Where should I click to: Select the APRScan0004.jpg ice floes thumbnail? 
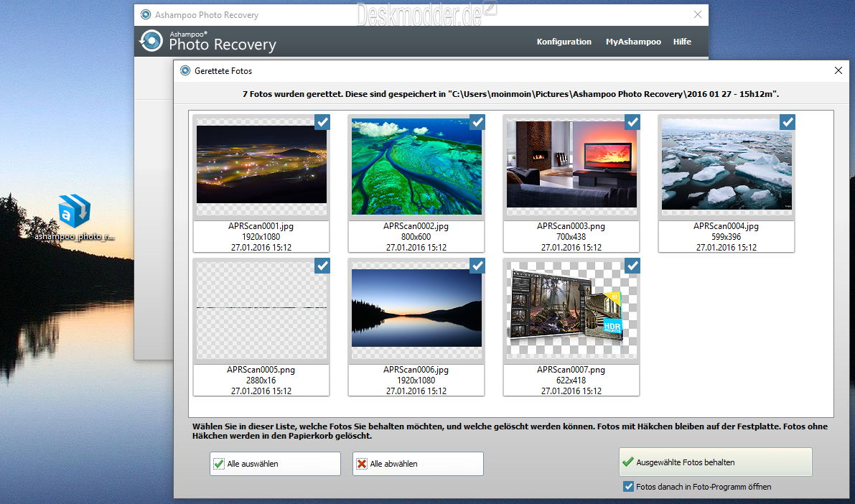click(726, 164)
